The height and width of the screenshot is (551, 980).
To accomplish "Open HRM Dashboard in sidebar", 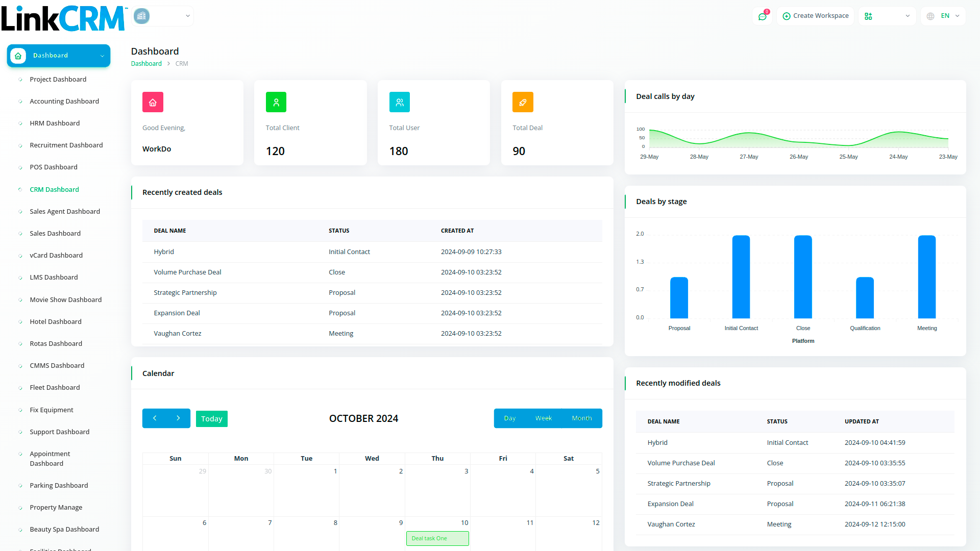I will tap(55, 123).
